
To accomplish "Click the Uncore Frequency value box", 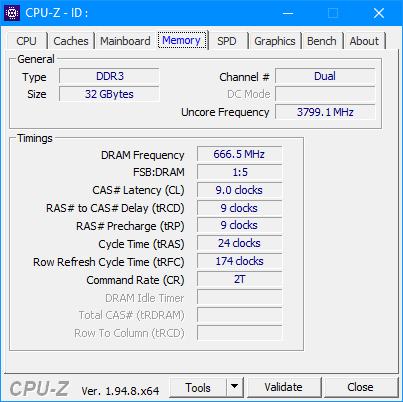I will (325, 112).
